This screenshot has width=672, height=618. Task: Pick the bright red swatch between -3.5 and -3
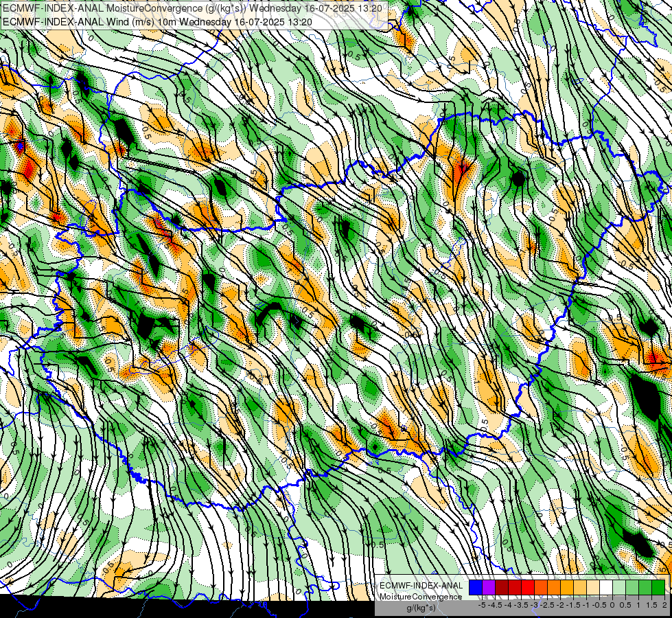coord(528,588)
